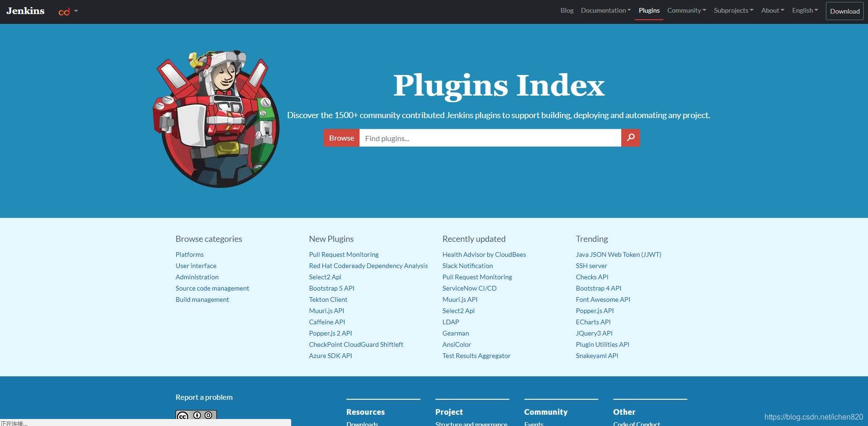This screenshot has width=868, height=426.
Task: Click Report a problem in footer
Action: point(204,397)
